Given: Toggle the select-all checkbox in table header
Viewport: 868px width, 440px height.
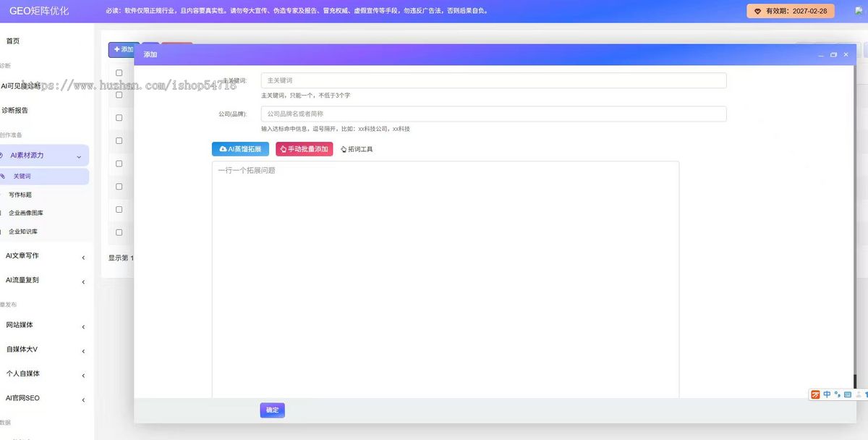Looking at the screenshot, I should (x=119, y=72).
